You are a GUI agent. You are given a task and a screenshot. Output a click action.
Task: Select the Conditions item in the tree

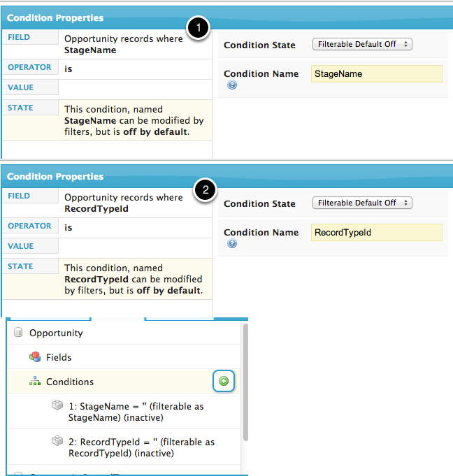tap(70, 382)
